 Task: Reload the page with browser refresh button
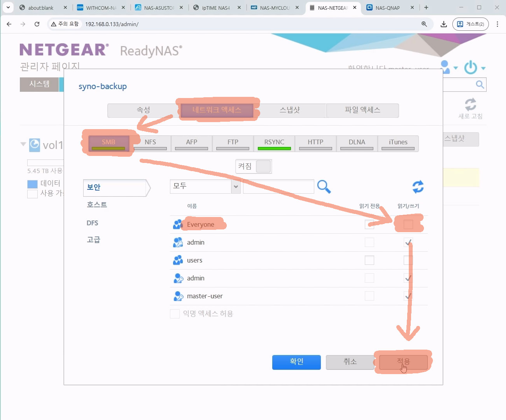tap(37, 24)
